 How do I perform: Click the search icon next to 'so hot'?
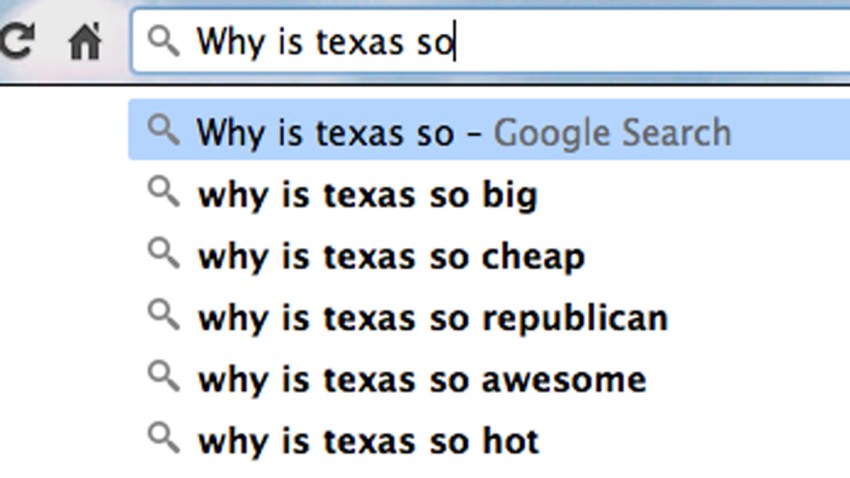pos(163,438)
